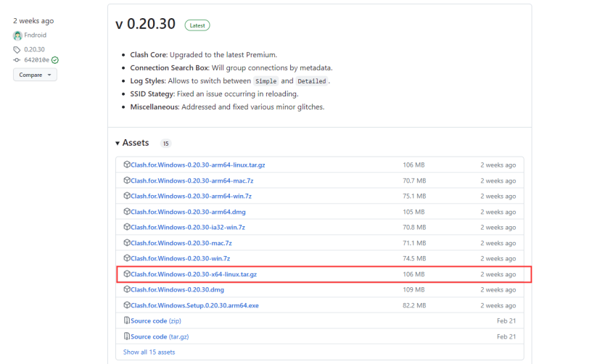
Task: Click 109 MB size text
Action: (414, 290)
